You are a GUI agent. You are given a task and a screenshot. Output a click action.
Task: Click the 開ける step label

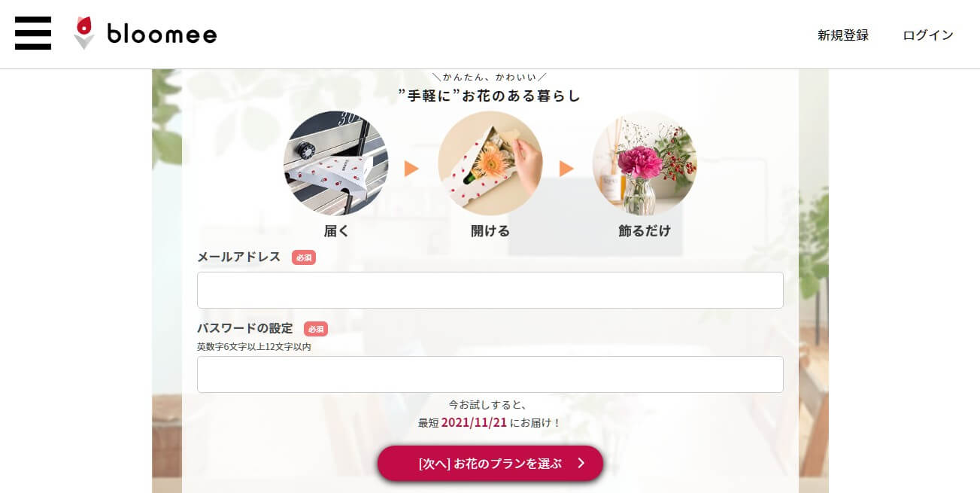tap(490, 231)
